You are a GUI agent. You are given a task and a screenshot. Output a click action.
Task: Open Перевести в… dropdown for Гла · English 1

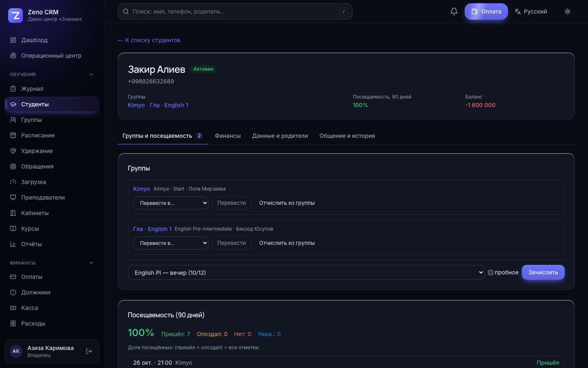[171, 243]
